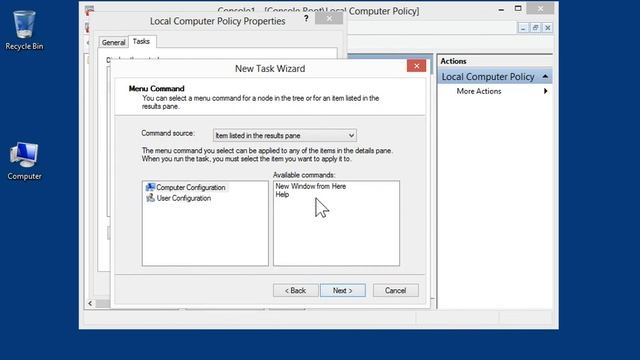Select the Computer Configuration icon in the list
The height and width of the screenshot is (360, 640).
pos(150,187)
